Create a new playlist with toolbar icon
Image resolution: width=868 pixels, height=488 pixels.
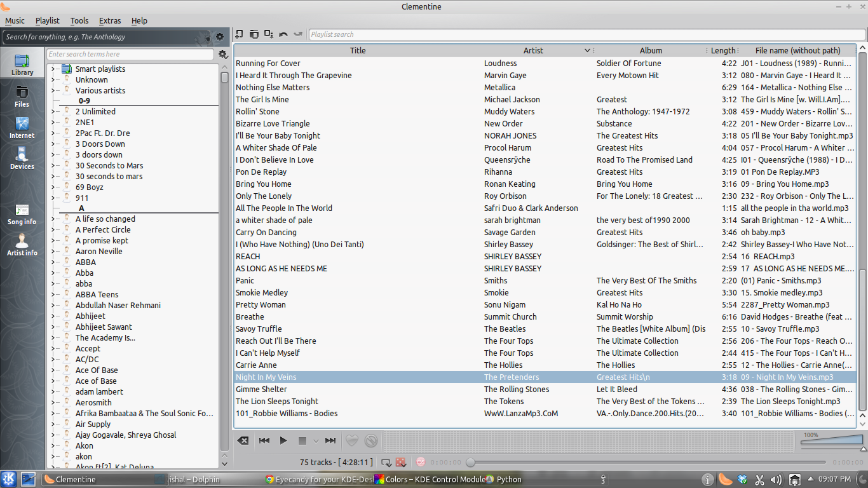point(240,34)
